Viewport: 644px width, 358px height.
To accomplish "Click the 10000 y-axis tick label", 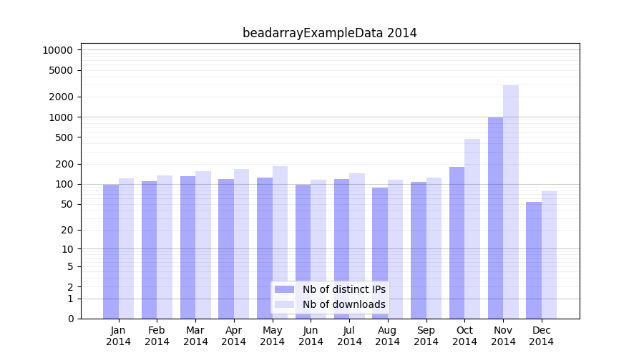I will (57, 50).
